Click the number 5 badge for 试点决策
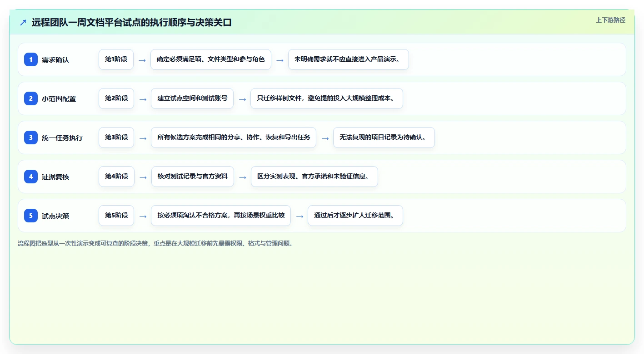The image size is (644, 354). coord(31,216)
